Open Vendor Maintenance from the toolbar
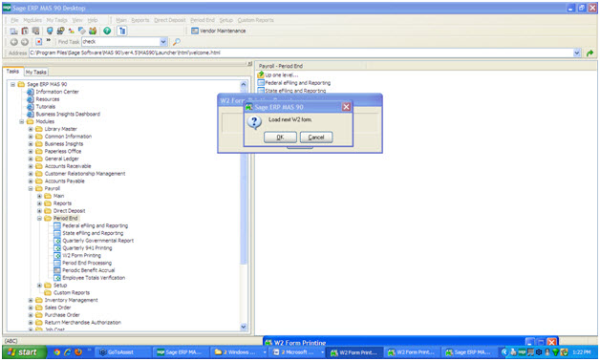600x361 pixels. tap(218, 31)
